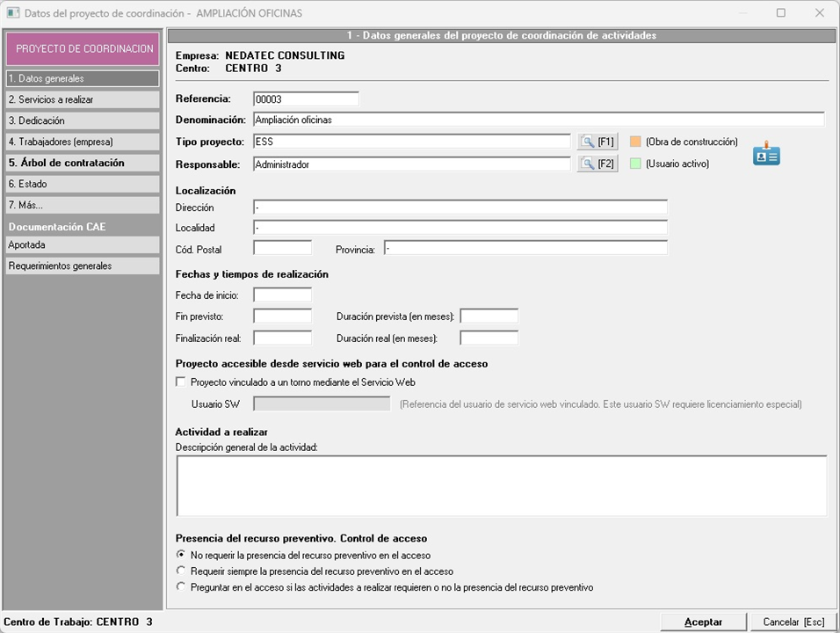Viewport: 840px width, 633px height.
Task: Go to Árbol de contratación section
Action: point(83,163)
